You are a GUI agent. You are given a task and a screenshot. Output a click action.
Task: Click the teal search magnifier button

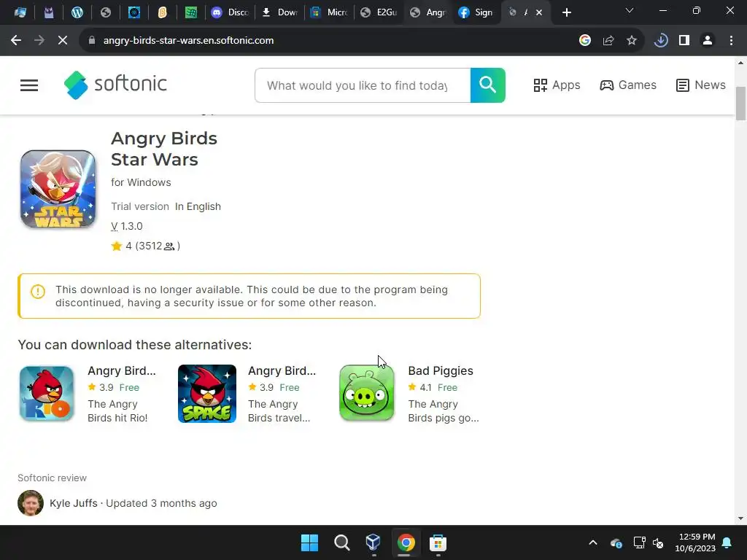487,85
